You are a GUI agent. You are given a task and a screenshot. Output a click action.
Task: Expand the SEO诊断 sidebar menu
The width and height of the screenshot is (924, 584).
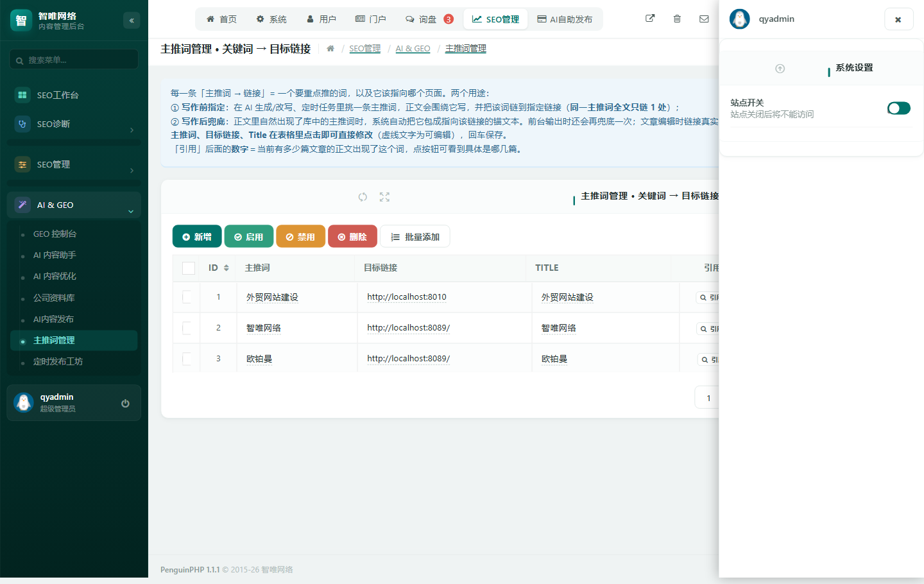click(x=74, y=125)
